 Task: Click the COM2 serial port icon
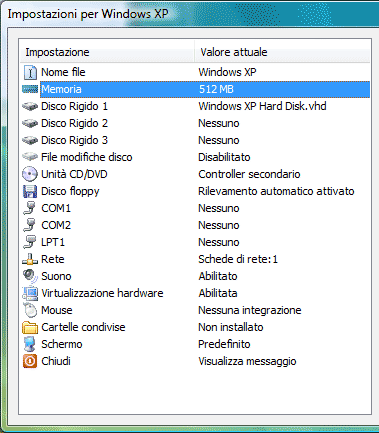pos(30,225)
